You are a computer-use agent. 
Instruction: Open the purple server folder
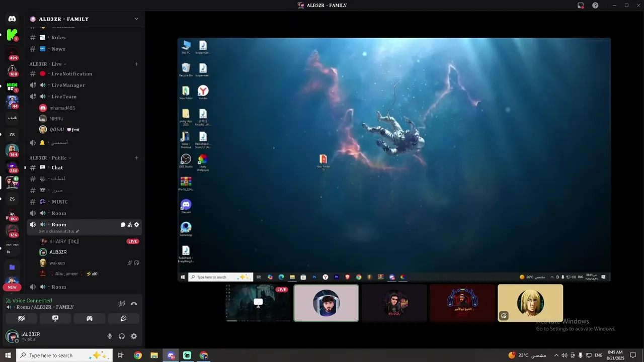(x=12, y=267)
